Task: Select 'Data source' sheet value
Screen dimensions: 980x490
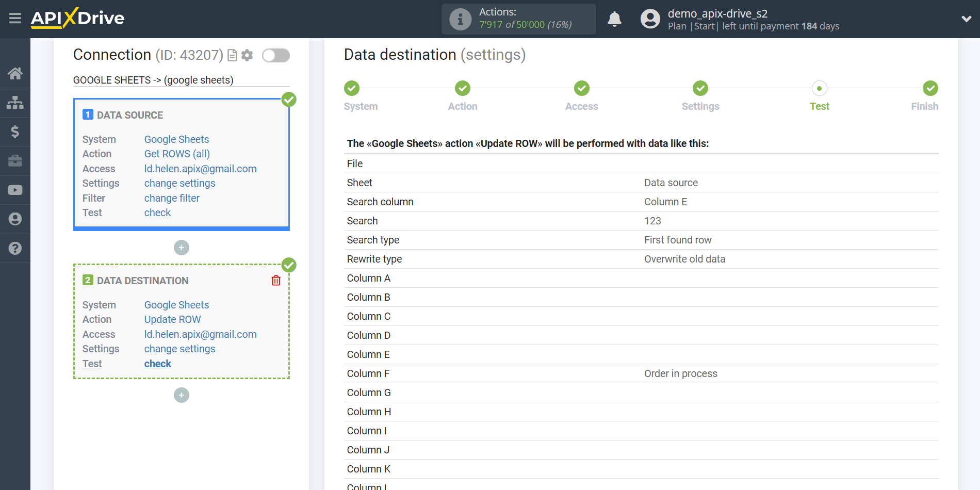Action: point(671,183)
